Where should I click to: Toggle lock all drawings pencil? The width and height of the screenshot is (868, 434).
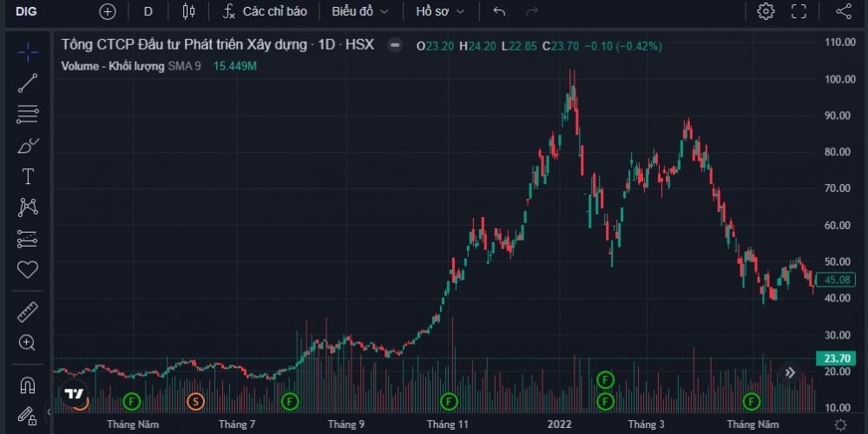(x=27, y=415)
